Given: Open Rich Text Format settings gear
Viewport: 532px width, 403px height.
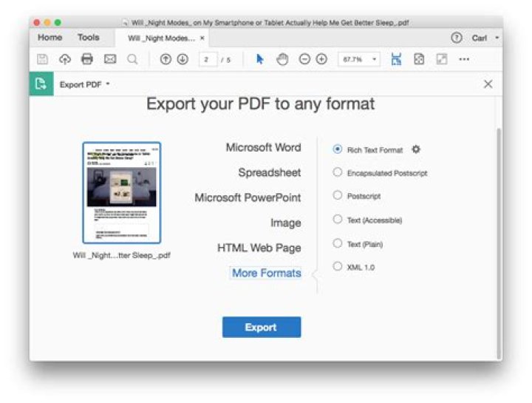Looking at the screenshot, I should (416, 149).
